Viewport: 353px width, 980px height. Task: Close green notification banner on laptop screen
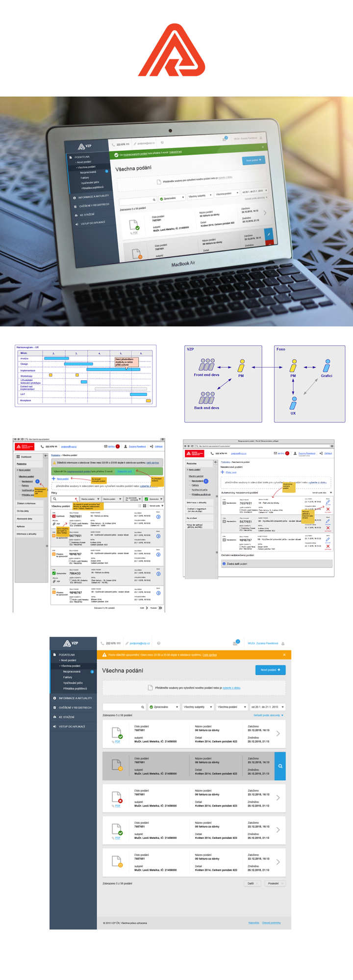pos(262,147)
